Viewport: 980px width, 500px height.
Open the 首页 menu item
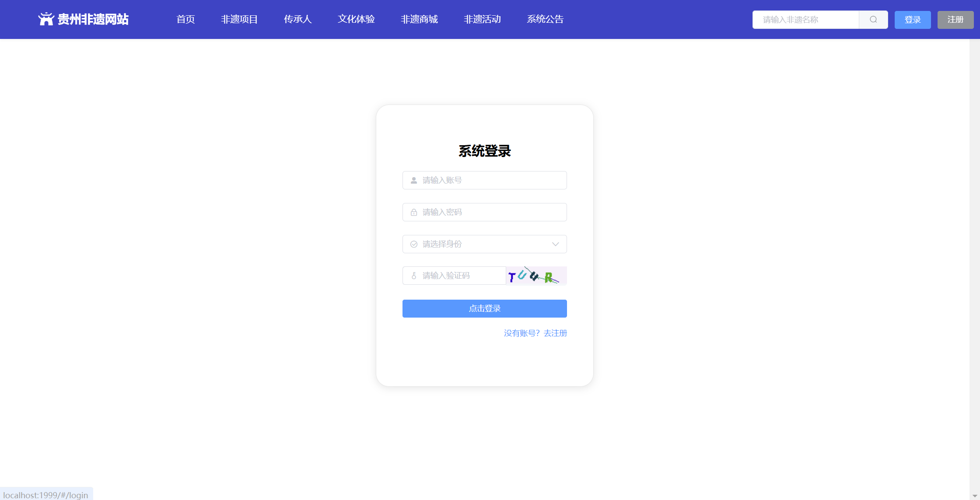[185, 19]
